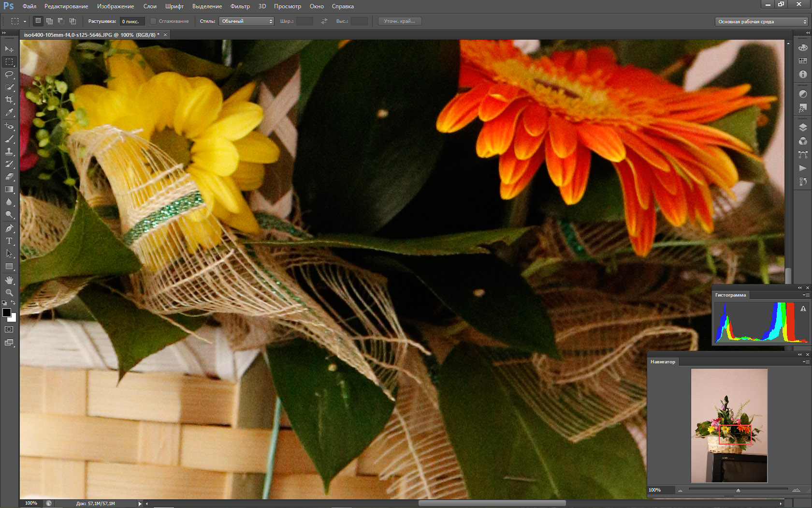Open the Adjustments panel icon in the dock
812x508 pixels.
click(x=803, y=94)
